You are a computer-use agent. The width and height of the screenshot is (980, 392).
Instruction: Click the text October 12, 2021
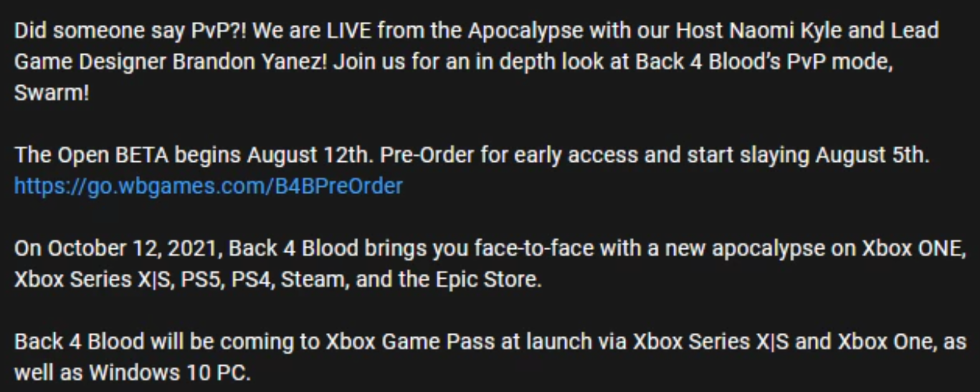coord(116,248)
